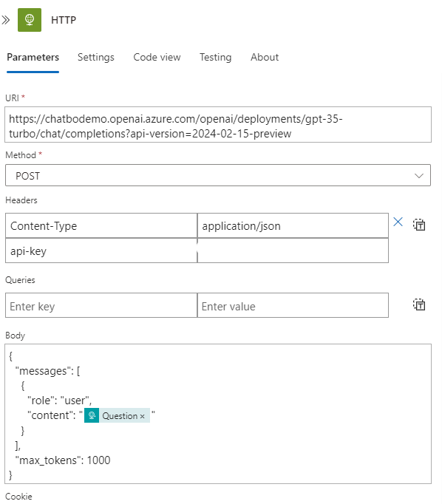Open the Code view tab

click(157, 57)
